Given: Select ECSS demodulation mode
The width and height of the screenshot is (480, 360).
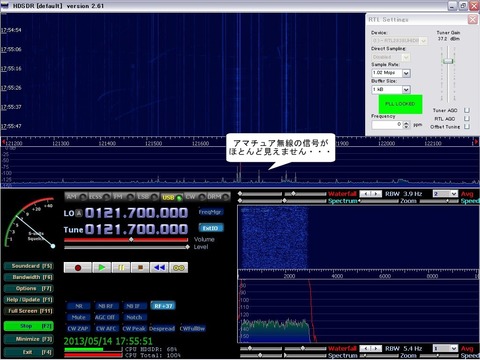Looking at the screenshot, I should [x=100, y=197].
